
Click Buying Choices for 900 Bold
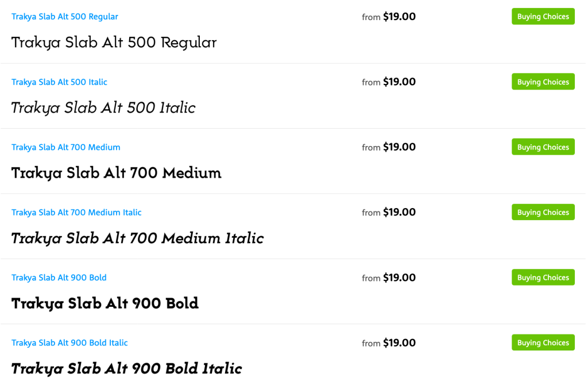tap(543, 278)
